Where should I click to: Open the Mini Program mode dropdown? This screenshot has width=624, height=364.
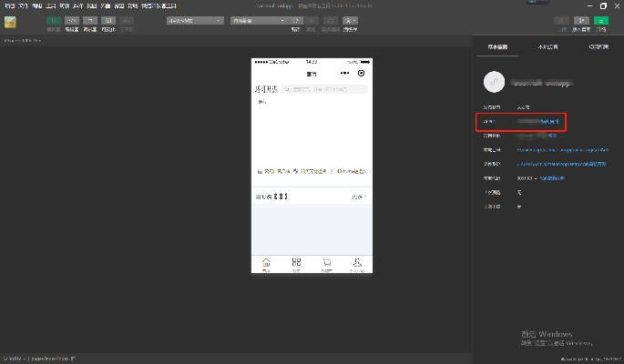(194, 19)
